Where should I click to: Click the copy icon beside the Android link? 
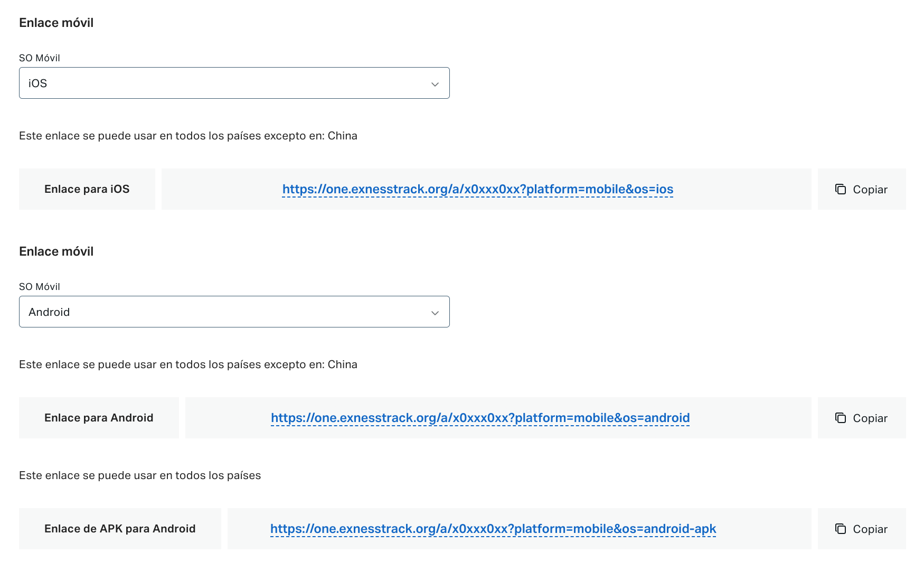[841, 418]
